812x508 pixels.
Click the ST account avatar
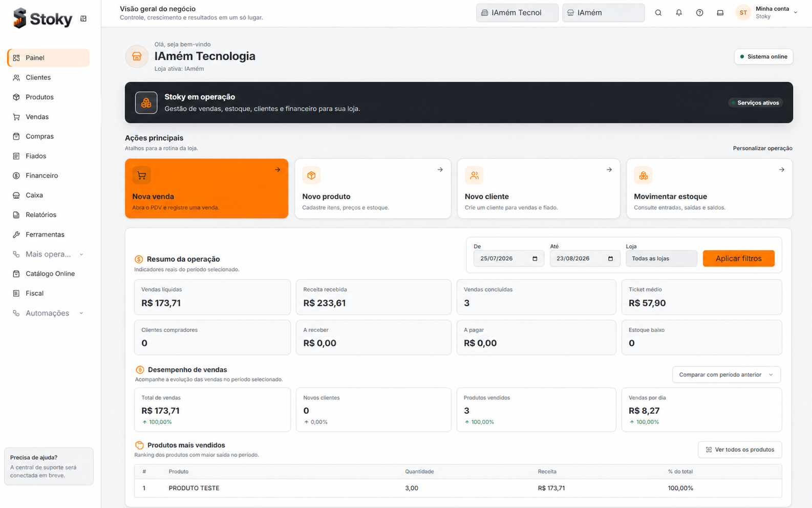(x=743, y=13)
